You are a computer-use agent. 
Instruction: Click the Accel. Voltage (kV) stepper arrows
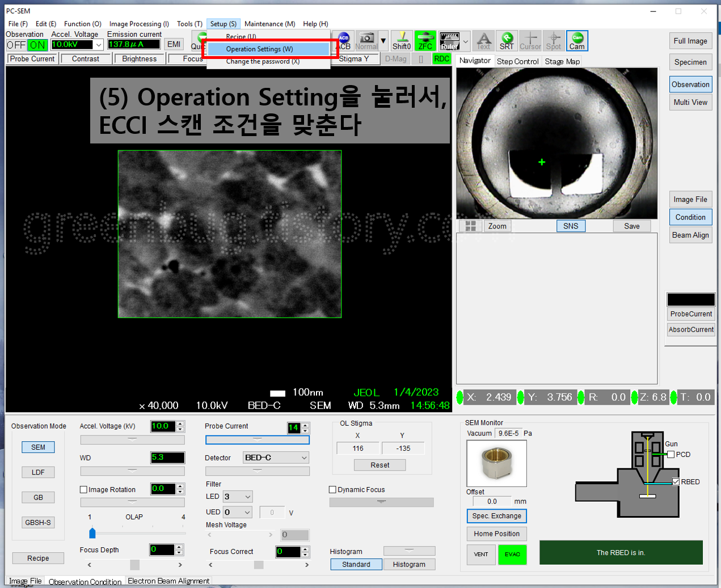tap(180, 426)
